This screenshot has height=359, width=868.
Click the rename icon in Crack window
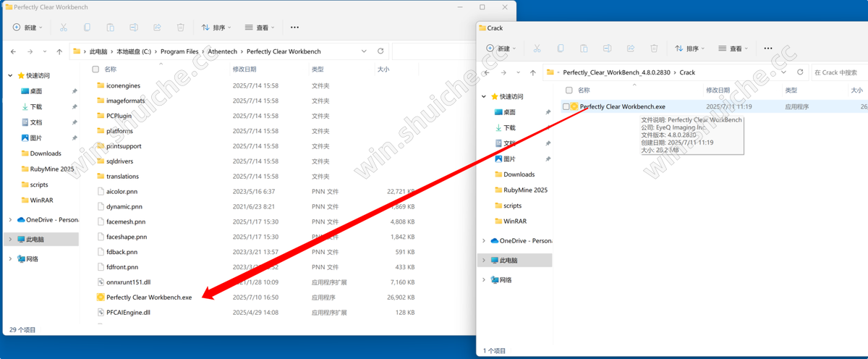(x=607, y=48)
